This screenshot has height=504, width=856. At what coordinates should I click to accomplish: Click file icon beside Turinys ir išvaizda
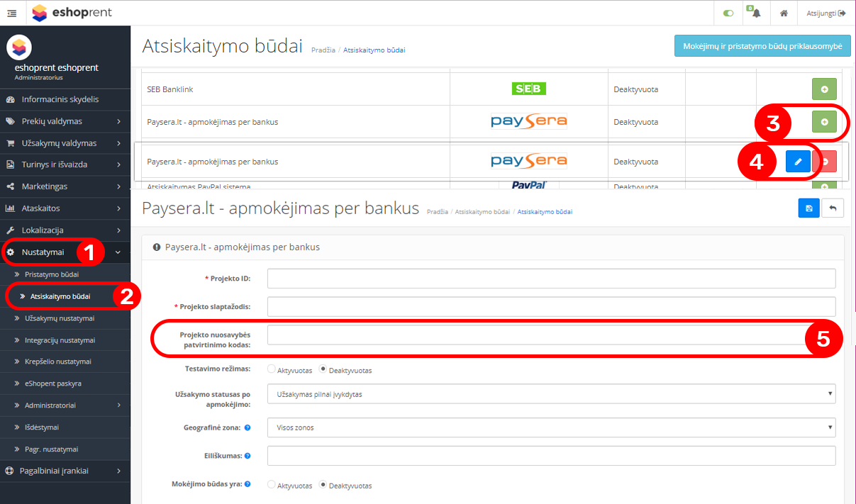10,164
